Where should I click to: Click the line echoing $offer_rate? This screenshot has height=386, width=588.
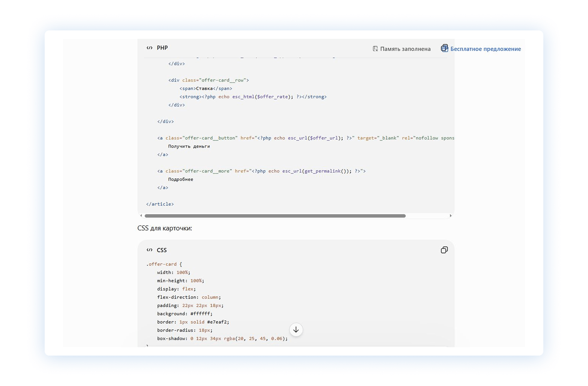point(253,96)
